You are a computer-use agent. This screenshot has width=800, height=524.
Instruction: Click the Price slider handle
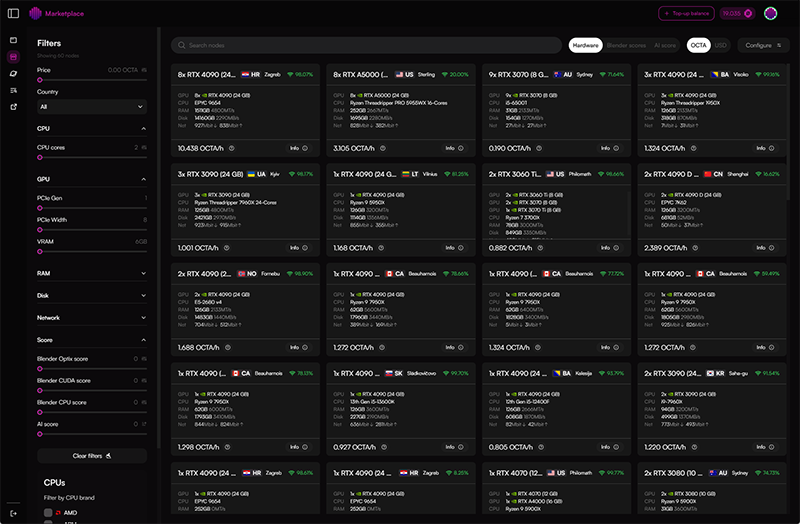40,80
